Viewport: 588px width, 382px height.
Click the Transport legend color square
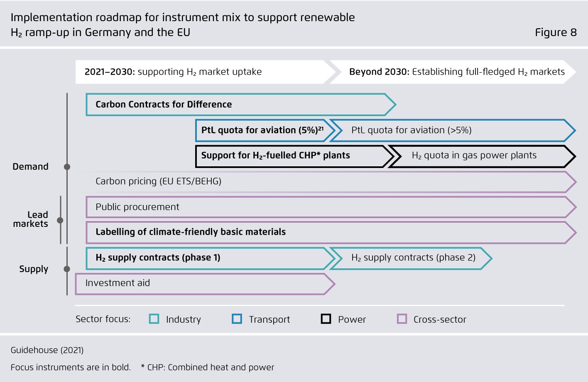point(237,319)
